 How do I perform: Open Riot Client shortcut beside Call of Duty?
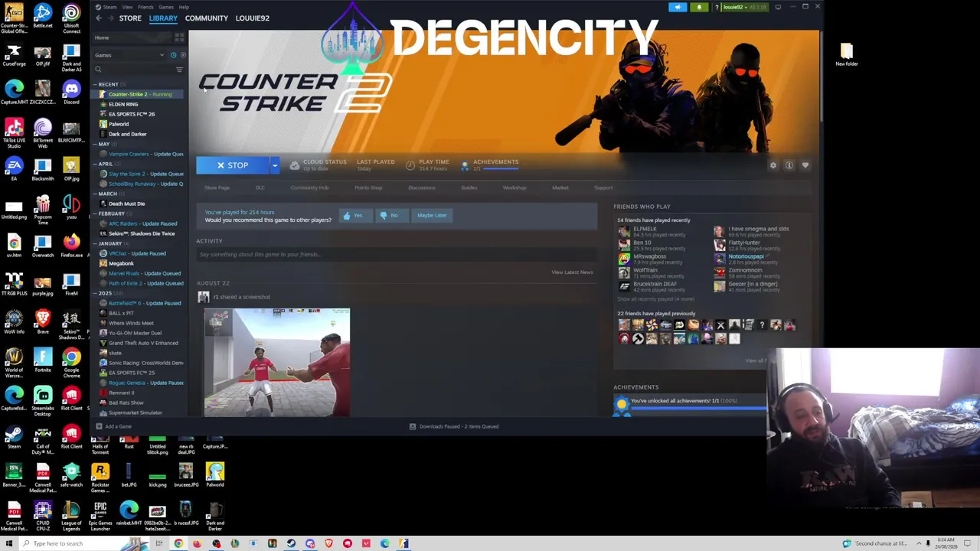[x=71, y=436]
